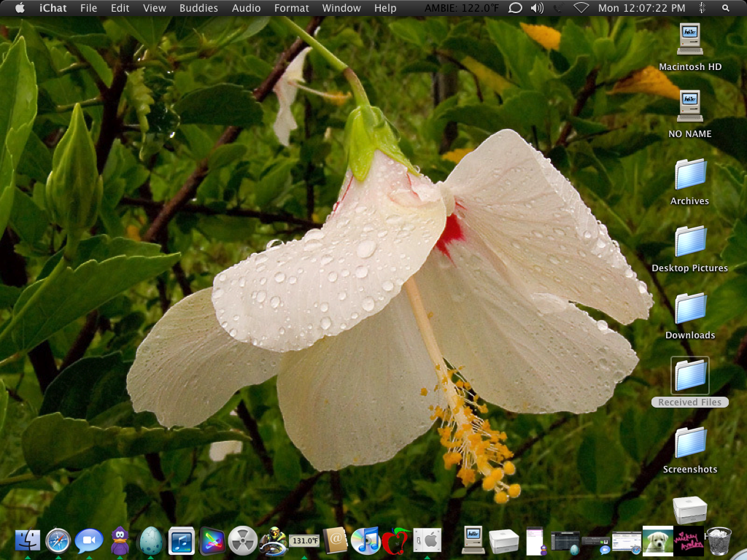Select the Macintosh HD drive icon
The height and width of the screenshot is (560, 747).
pos(690,40)
